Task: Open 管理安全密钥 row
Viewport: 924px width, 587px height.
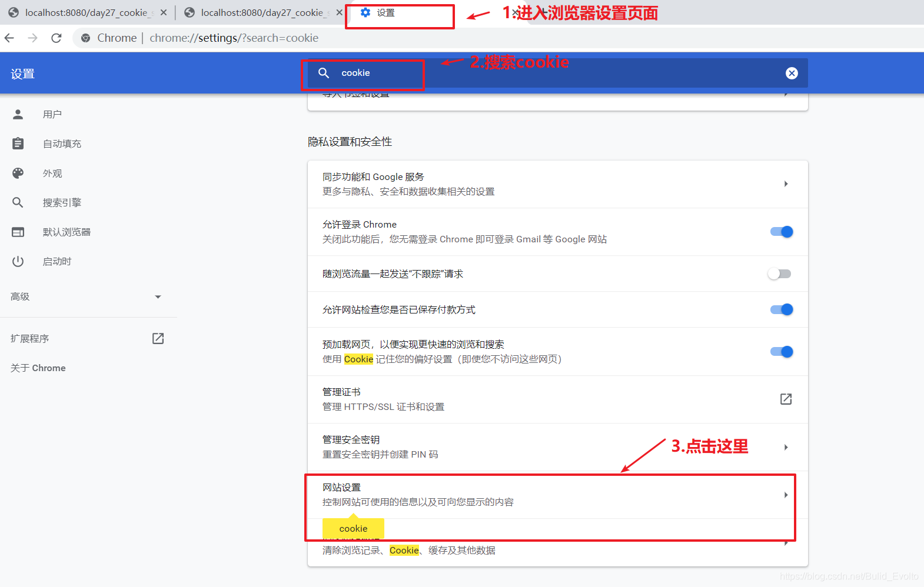Action: pyautogui.click(x=557, y=447)
